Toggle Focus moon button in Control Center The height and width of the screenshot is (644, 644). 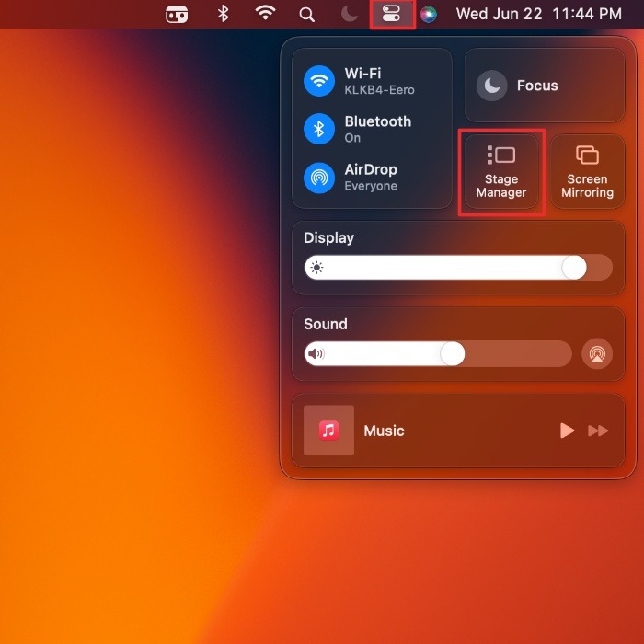pyautogui.click(x=491, y=86)
